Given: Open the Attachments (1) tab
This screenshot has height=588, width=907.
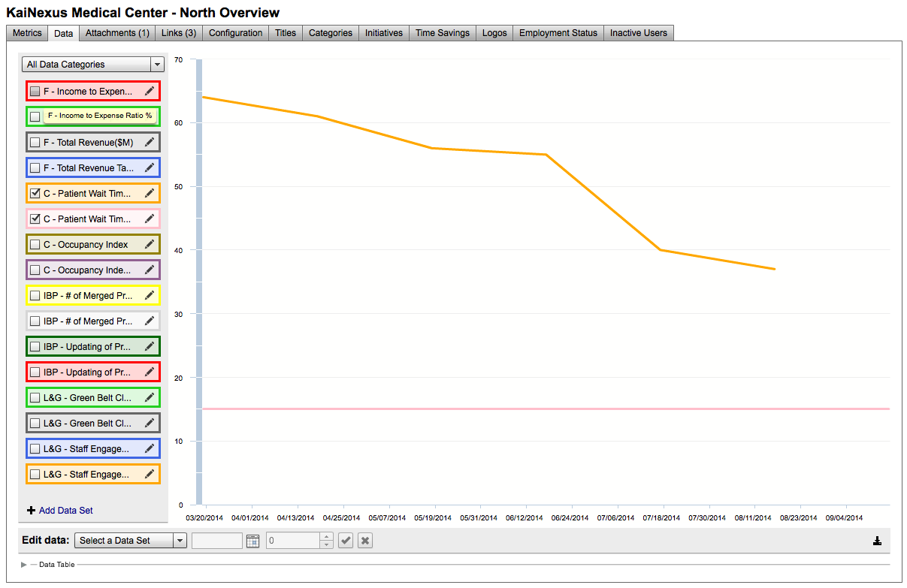Looking at the screenshot, I should [x=117, y=33].
